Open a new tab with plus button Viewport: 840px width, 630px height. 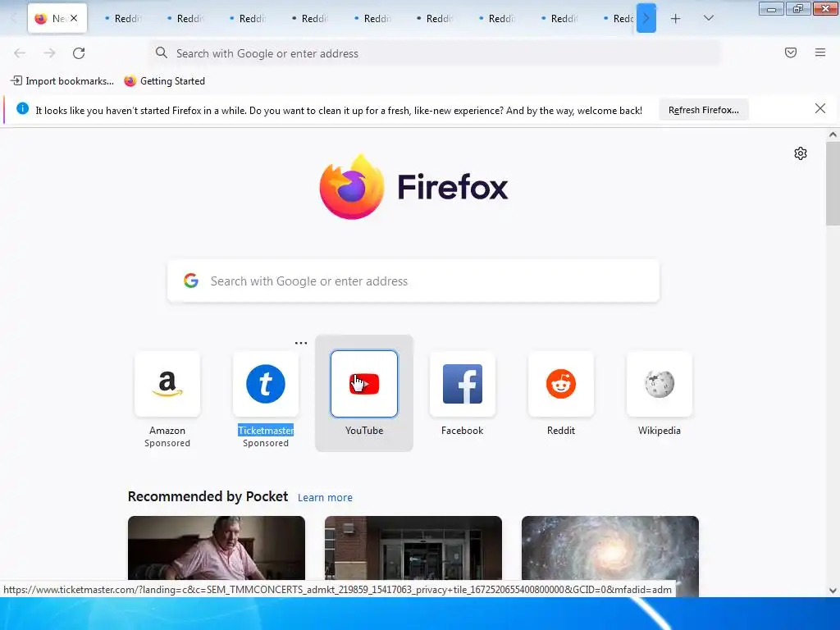coord(676,19)
